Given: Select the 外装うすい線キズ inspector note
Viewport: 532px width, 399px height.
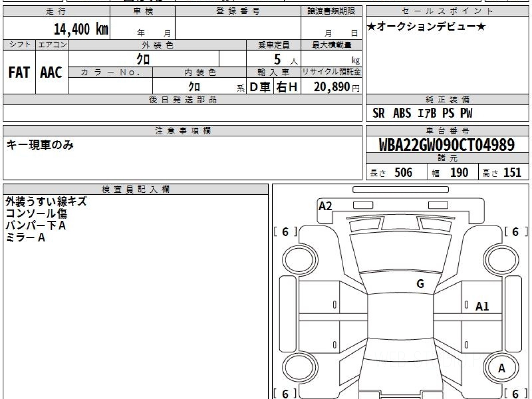Looking at the screenshot, I should coord(46,202).
